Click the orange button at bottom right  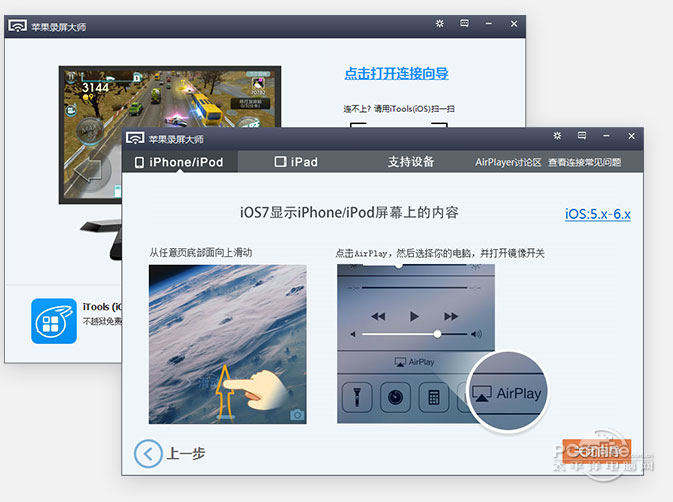[x=597, y=451]
